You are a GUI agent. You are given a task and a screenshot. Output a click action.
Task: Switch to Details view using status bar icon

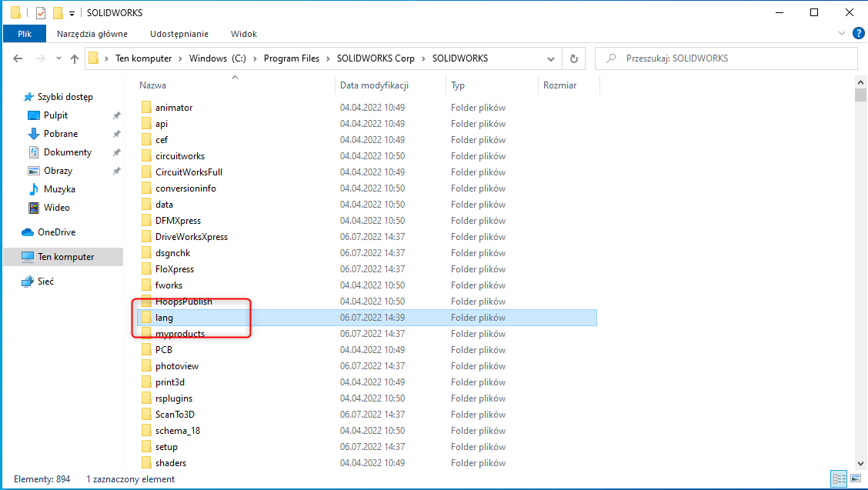click(x=840, y=478)
